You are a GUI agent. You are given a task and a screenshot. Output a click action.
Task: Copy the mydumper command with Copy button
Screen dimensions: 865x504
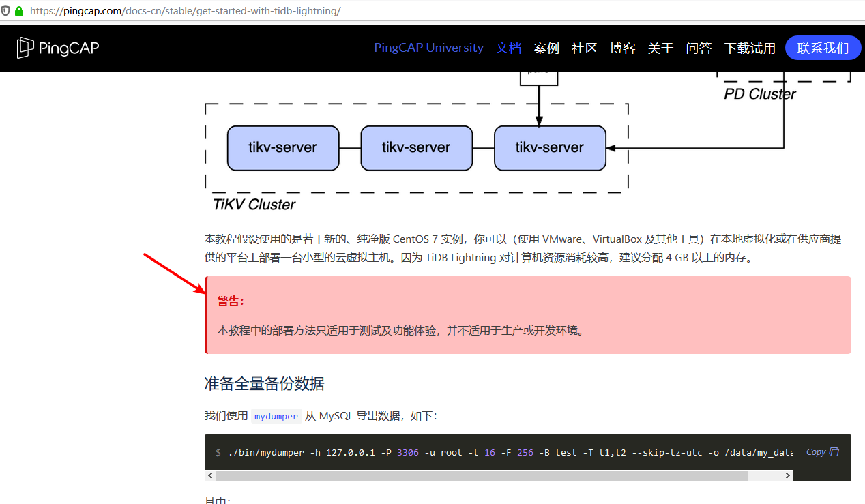822,451
